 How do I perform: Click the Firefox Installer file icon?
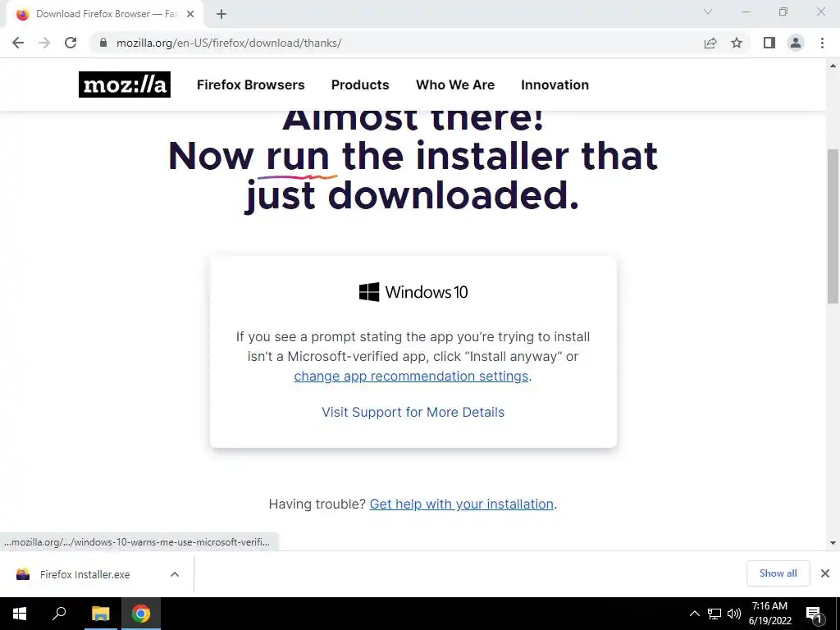click(23, 574)
